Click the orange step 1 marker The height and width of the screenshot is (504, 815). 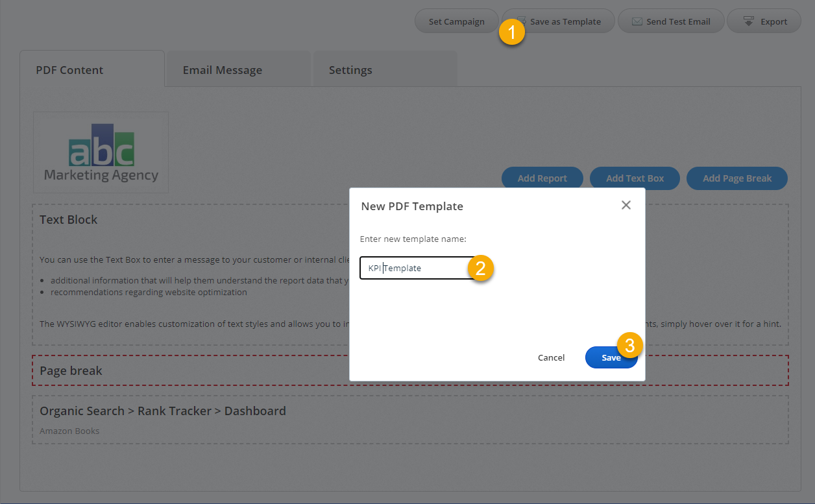point(511,32)
